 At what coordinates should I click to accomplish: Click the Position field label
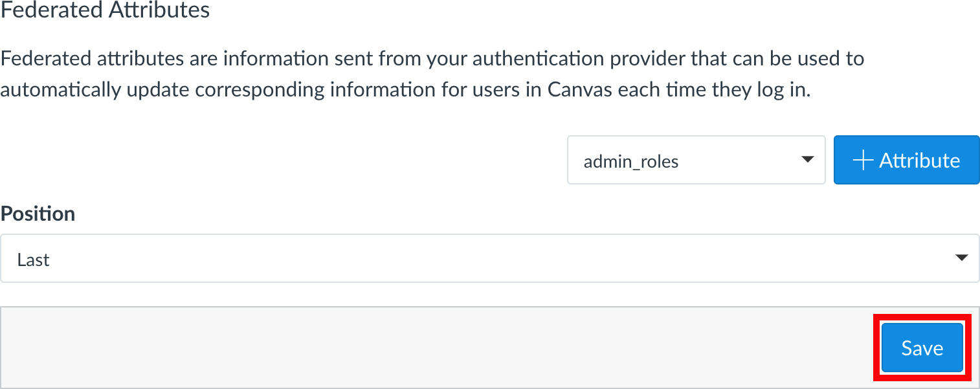point(38,214)
